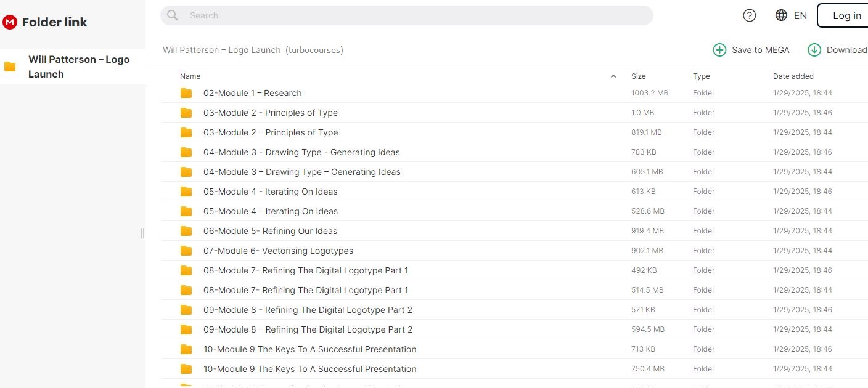This screenshot has height=388, width=868.
Task: Select the 06-Module 5- Refining Our Ideas folder
Action: click(270, 231)
